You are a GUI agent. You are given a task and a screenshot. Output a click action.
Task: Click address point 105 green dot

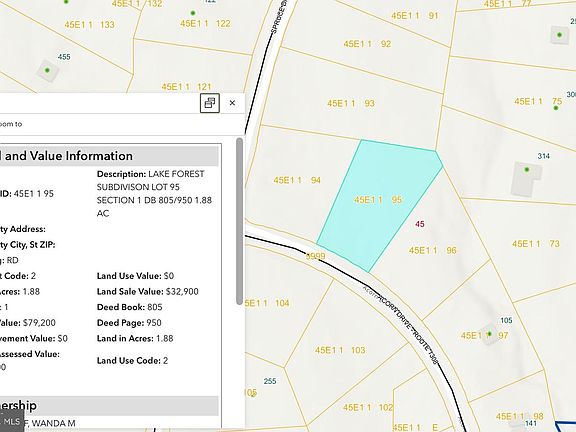point(489,334)
